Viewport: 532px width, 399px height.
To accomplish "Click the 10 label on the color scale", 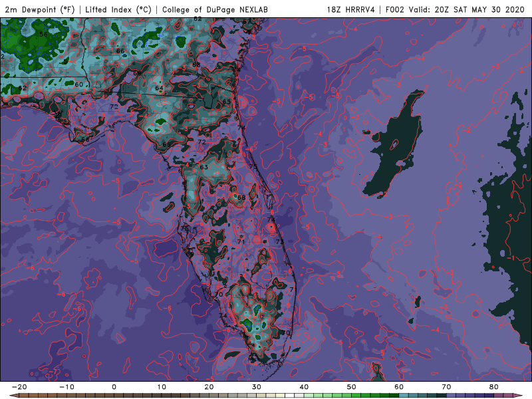I will click(x=162, y=387).
